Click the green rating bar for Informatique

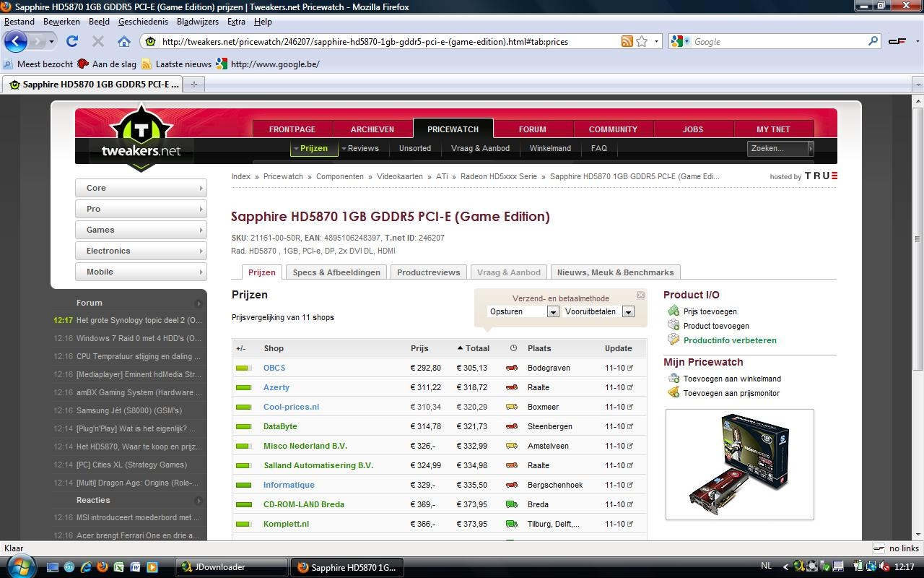[x=243, y=485]
